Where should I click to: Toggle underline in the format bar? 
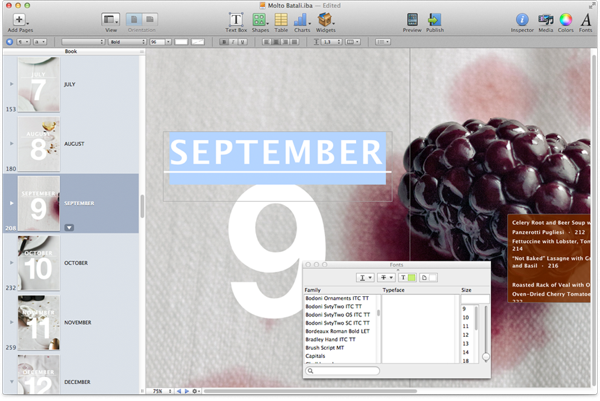[242, 42]
